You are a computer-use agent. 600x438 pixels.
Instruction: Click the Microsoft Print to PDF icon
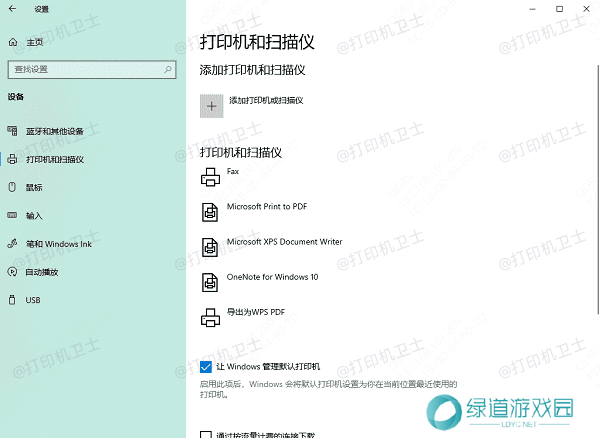pos(210,212)
